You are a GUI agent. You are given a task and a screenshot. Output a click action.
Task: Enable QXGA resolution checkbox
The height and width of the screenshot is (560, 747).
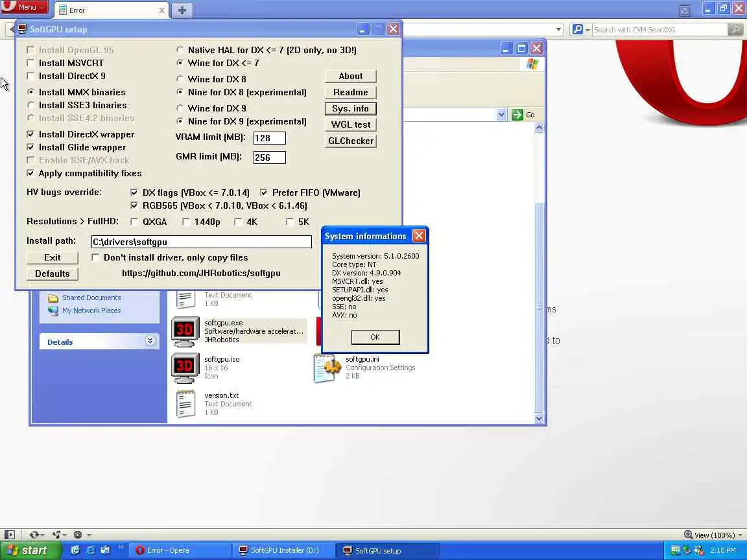(x=134, y=222)
